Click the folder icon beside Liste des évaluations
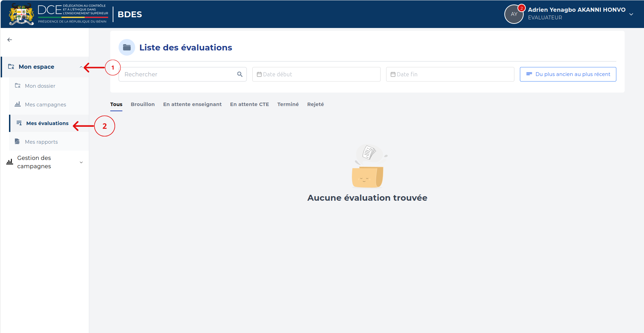Viewport: 644px width, 333px height. [x=127, y=47]
